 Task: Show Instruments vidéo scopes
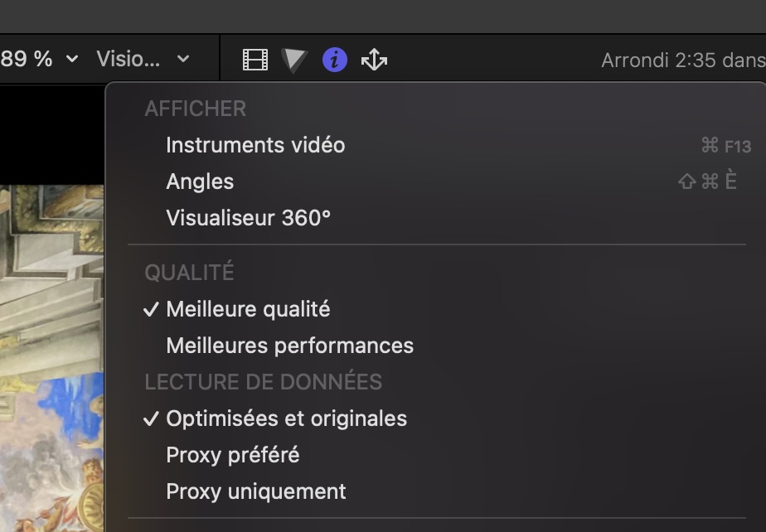coord(255,145)
